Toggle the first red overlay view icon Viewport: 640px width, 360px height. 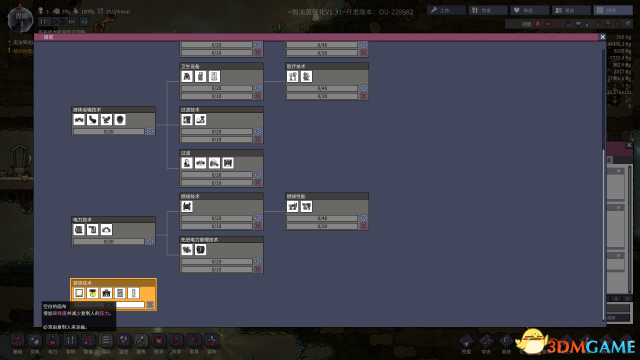538,24
